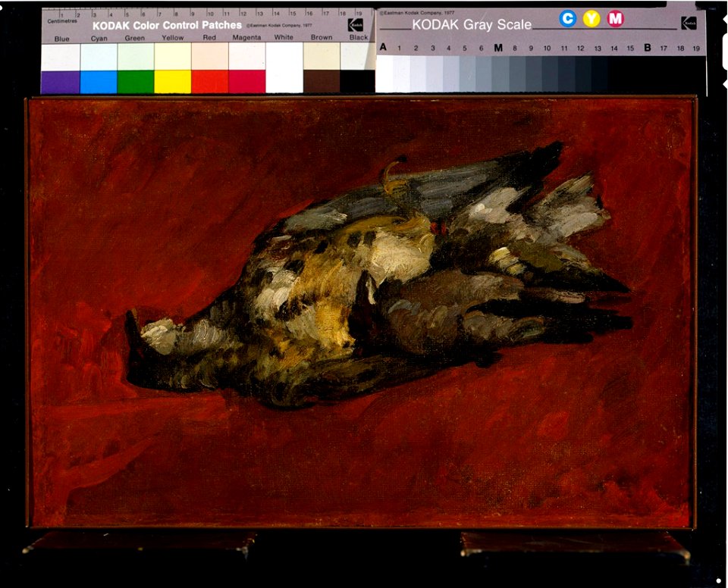Click gray scale step number '8'
The image size is (728, 588).
coord(514,48)
